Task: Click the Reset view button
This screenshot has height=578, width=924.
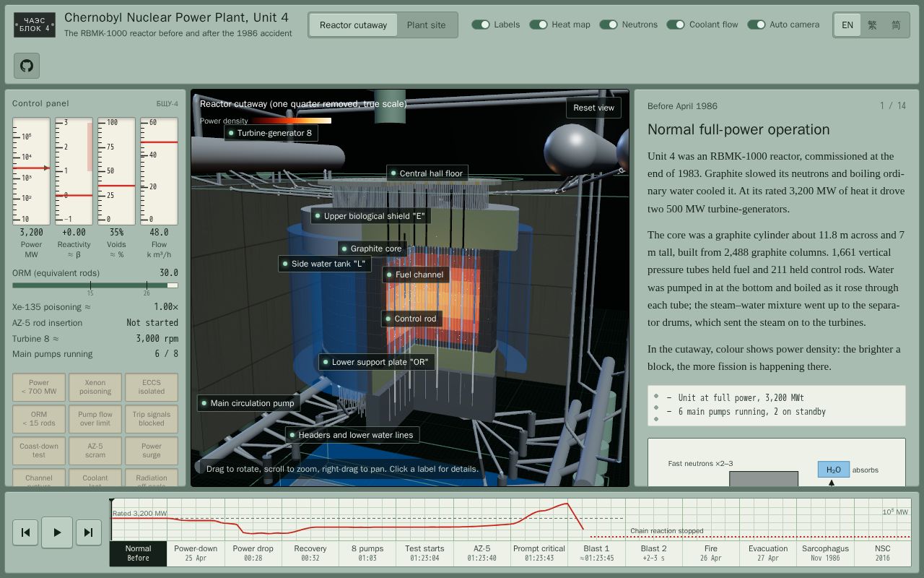Action: (x=593, y=108)
